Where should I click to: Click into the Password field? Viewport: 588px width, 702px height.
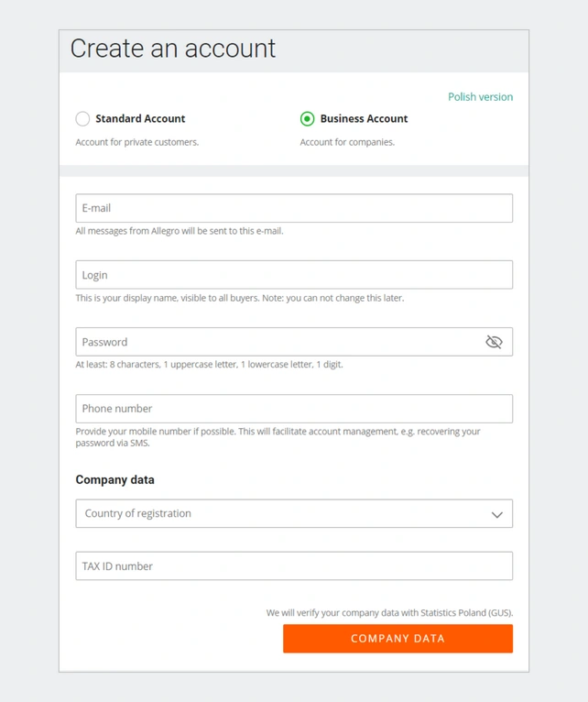tap(275, 342)
